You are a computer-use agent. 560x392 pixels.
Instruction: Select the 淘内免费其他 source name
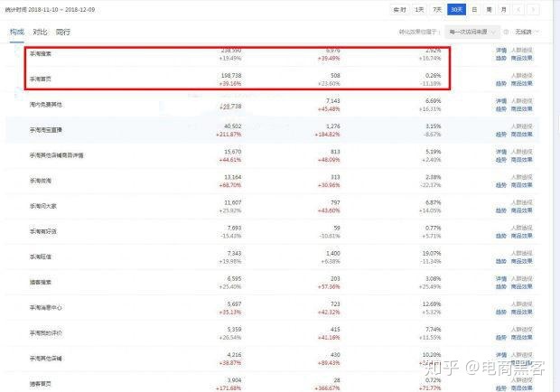pos(46,105)
